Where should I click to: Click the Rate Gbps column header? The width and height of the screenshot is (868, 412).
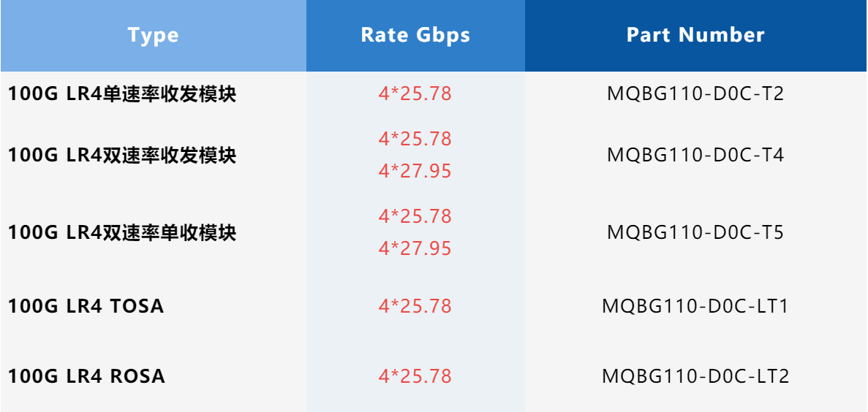(415, 35)
